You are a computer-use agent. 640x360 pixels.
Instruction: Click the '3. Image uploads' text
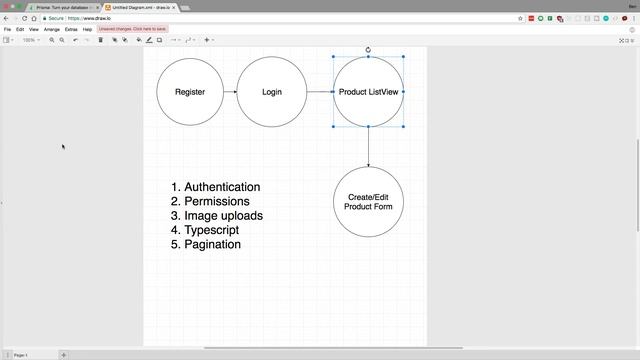click(217, 216)
